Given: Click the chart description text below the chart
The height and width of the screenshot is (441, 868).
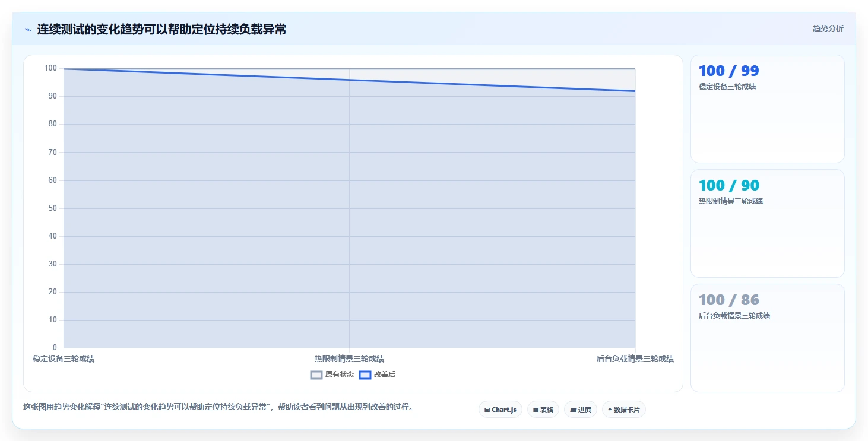Looking at the screenshot, I should (x=218, y=407).
